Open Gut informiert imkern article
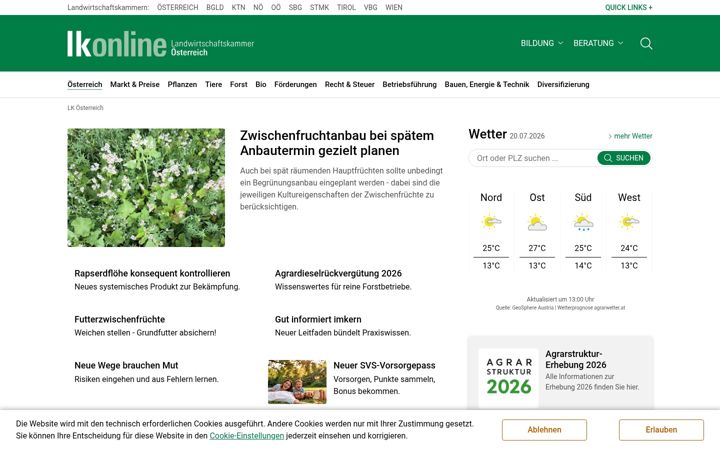This screenshot has height=450, width=720. click(318, 319)
